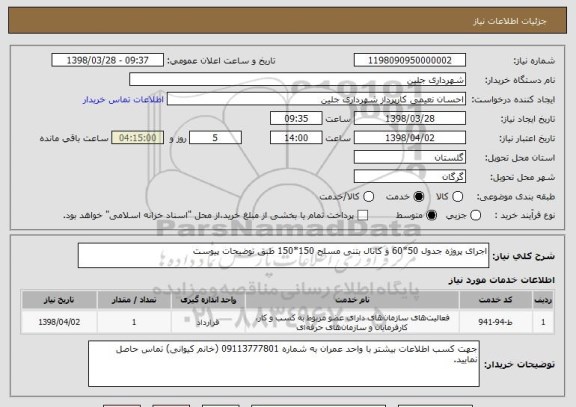The width and height of the screenshot is (576, 407).
Task: Choose the متوسط purchase process option
Action: [x=431, y=216]
